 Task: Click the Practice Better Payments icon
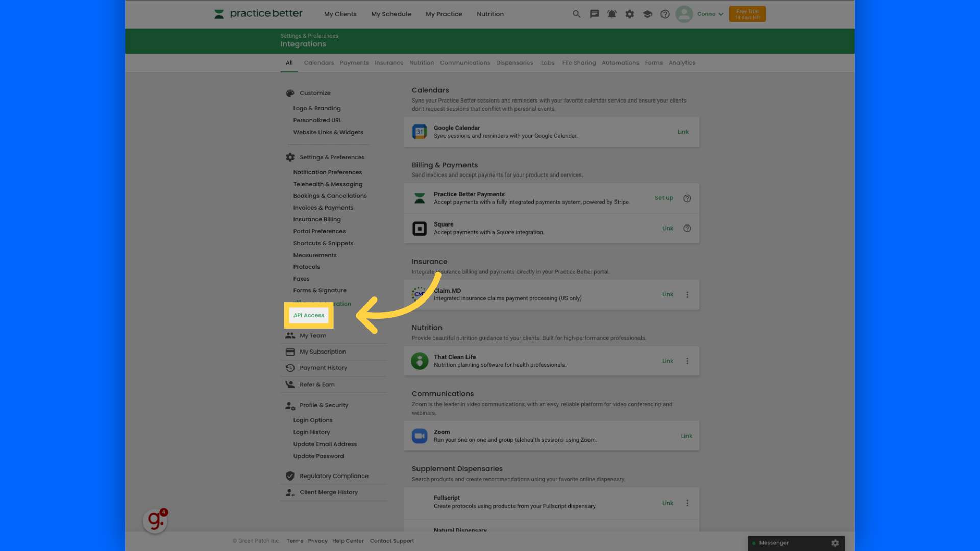click(420, 198)
